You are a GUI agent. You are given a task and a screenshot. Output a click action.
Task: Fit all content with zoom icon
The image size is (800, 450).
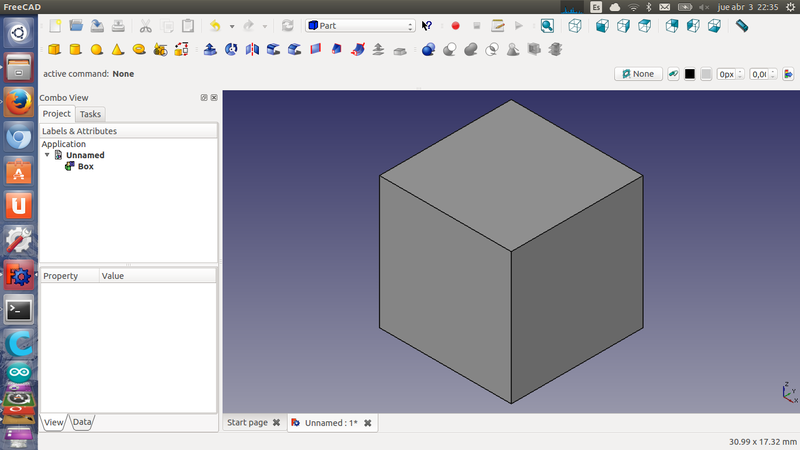pos(547,26)
